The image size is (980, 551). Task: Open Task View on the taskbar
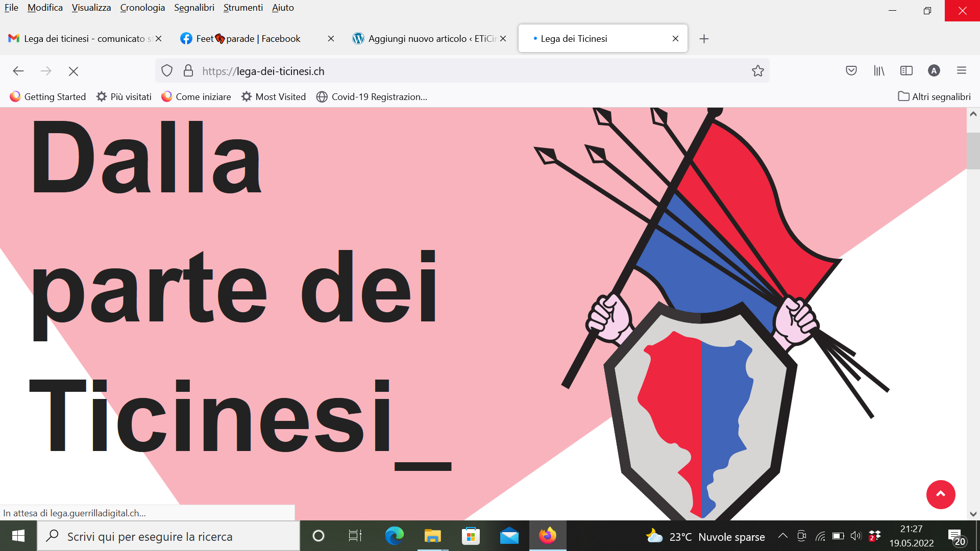tap(355, 536)
